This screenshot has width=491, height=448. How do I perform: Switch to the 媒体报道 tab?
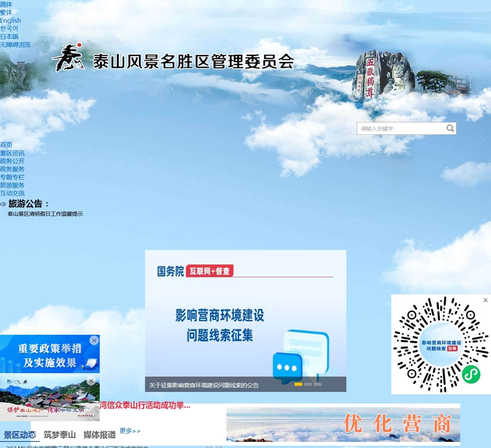pyautogui.click(x=100, y=435)
